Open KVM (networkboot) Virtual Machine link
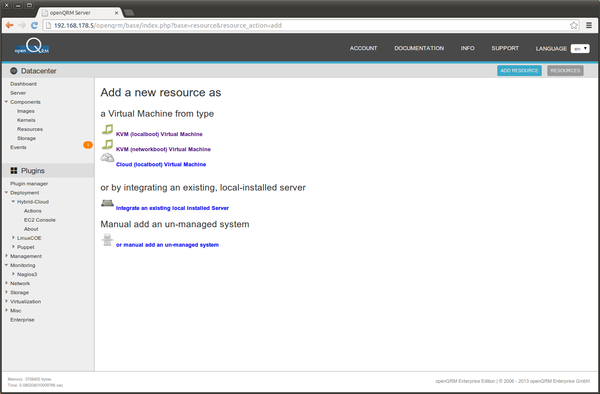Viewport: 600px width, 394px height. pos(163,149)
